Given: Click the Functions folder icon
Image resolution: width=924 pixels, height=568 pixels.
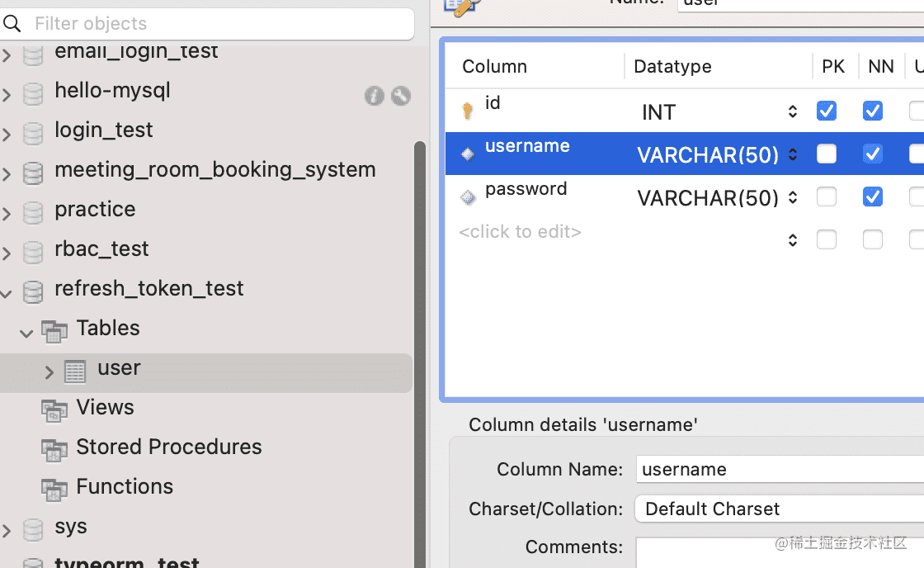Looking at the screenshot, I should (54, 490).
